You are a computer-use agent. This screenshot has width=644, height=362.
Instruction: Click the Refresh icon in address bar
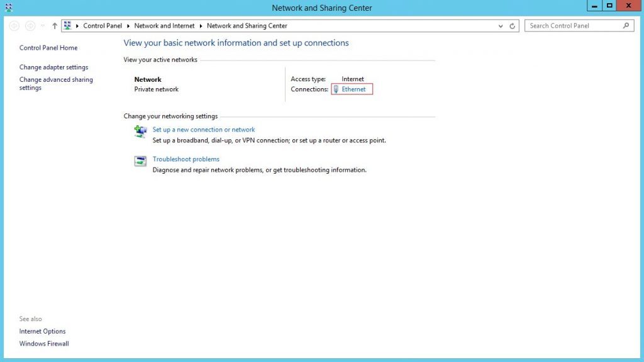click(512, 26)
